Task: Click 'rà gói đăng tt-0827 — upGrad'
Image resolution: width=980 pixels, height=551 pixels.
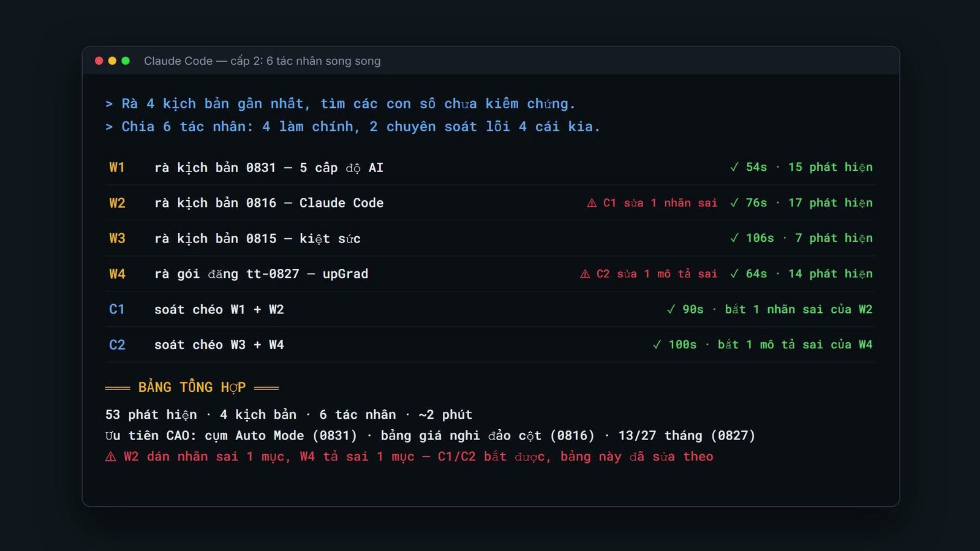Action: [x=261, y=274]
